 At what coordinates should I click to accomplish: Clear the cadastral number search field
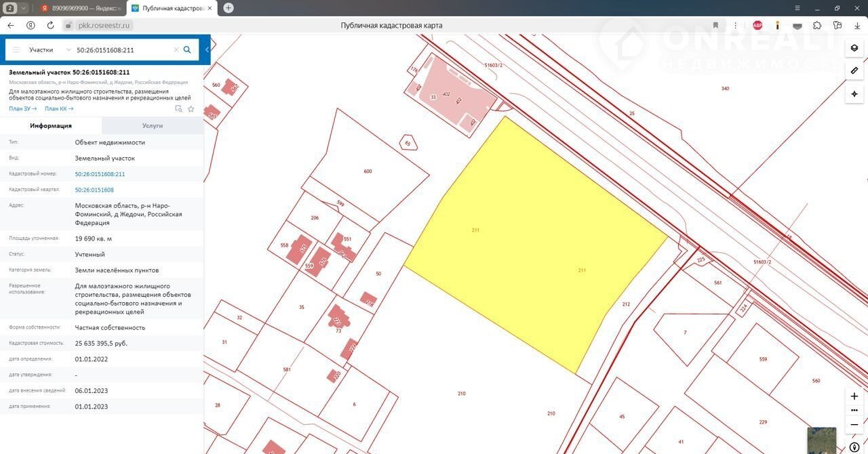pyautogui.click(x=176, y=49)
